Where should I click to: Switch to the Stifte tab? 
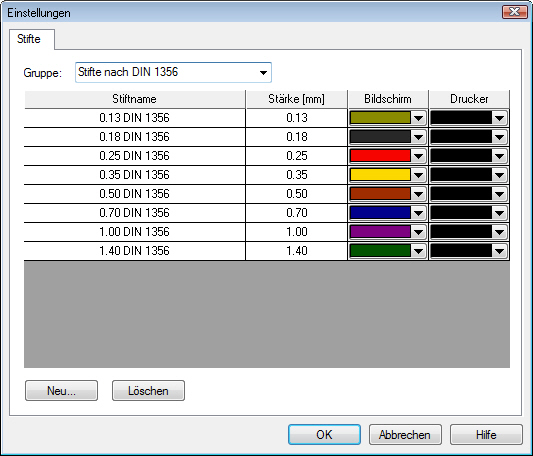pyautogui.click(x=29, y=39)
